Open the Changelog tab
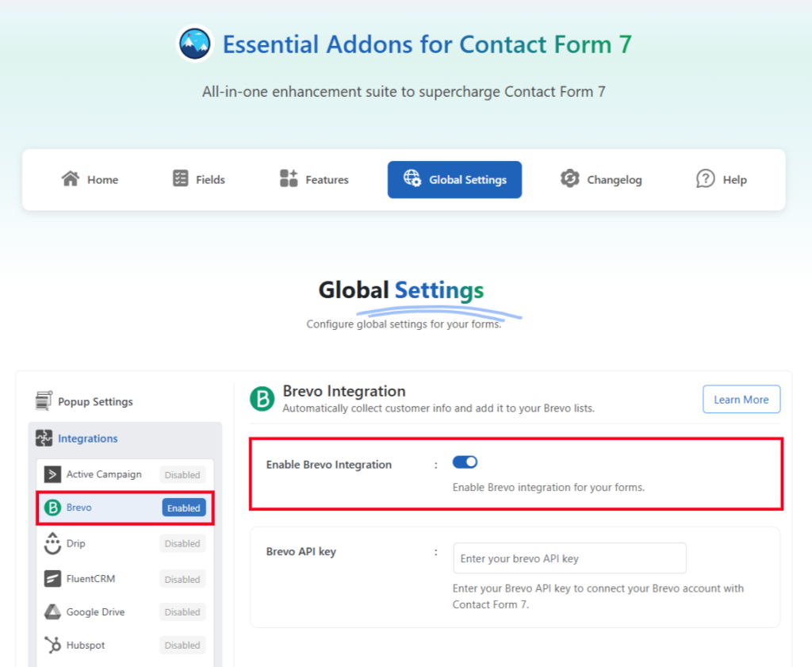The width and height of the screenshot is (812, 667). click(601, 180)
